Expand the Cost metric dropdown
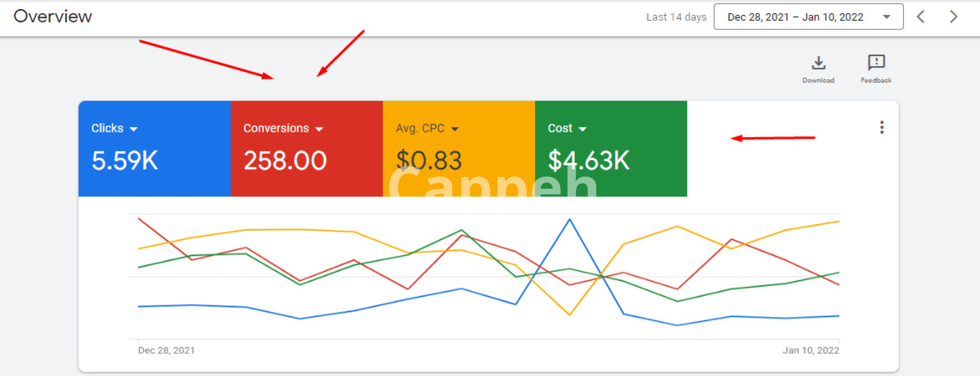The width and height of the screenshot is (980, 376). (582, 129)
